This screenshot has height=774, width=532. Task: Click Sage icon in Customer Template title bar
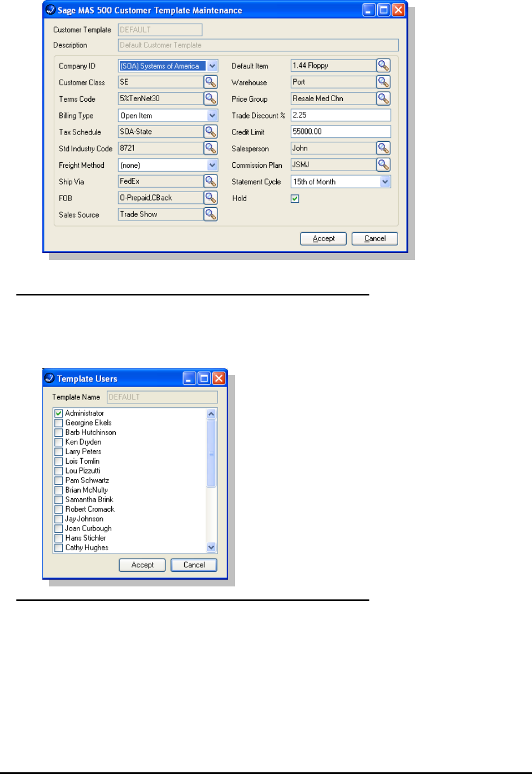[x=51, y=10]
